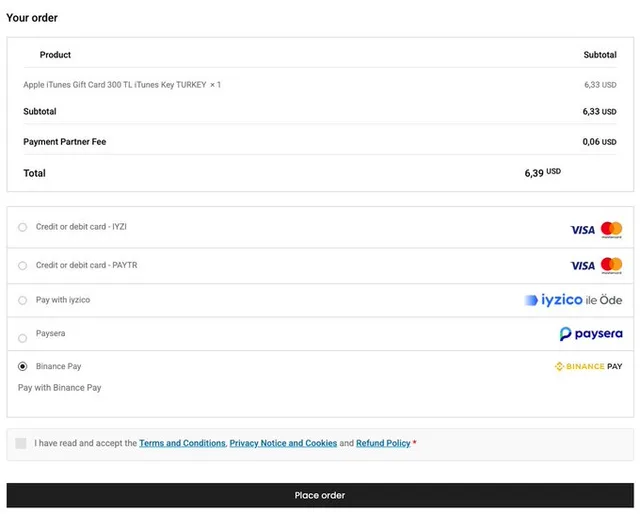This screenshot has height=515, width=640.
Task: Choose the Pay with iyzico radio option
Action: click(x=22, y=300)
